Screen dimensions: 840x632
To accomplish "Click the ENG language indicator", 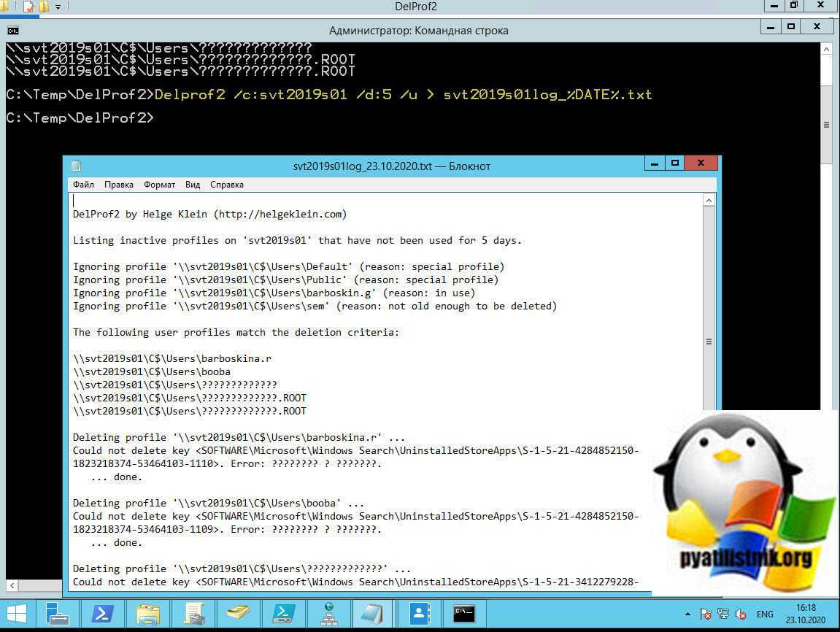I will click(x=765, y=614).
